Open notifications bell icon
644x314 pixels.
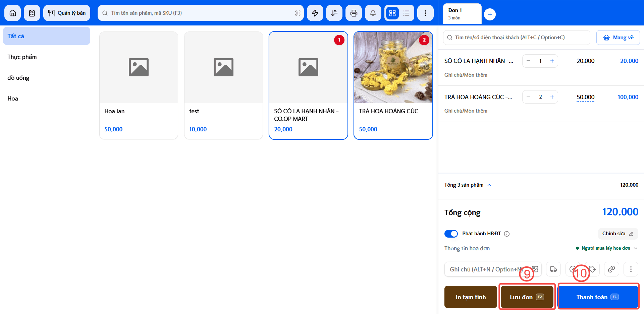point(373,13)
